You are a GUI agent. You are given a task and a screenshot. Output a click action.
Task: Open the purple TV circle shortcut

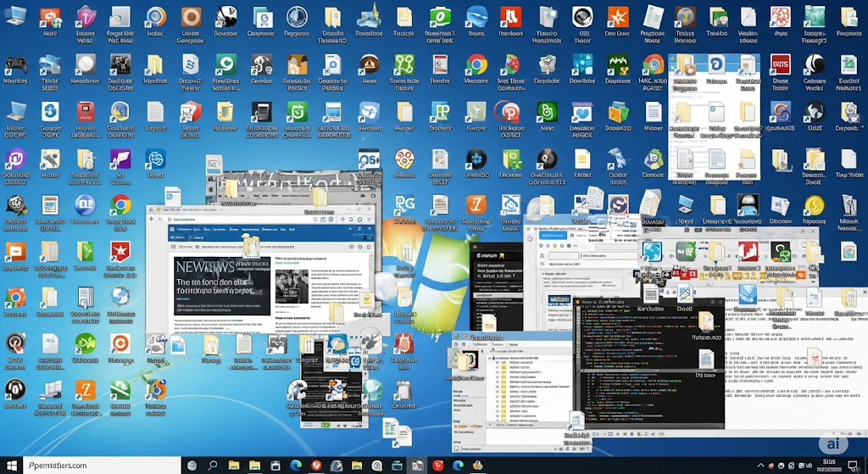click(15, 159)
